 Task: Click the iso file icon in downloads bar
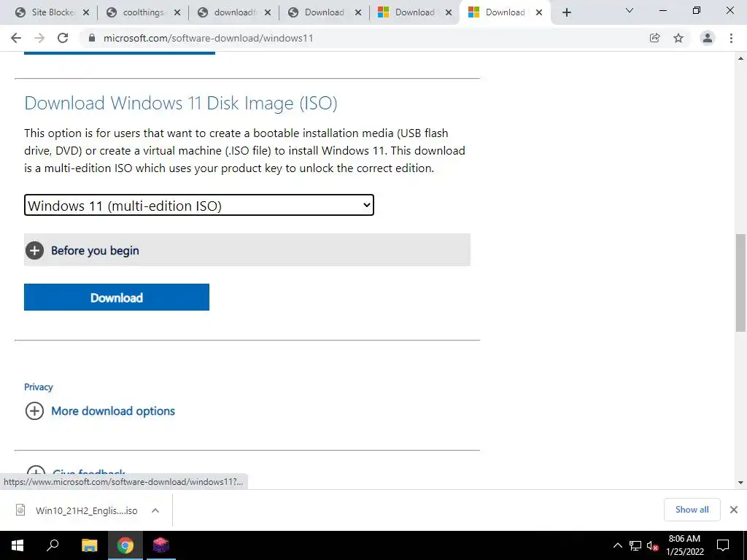pos(20,510)
